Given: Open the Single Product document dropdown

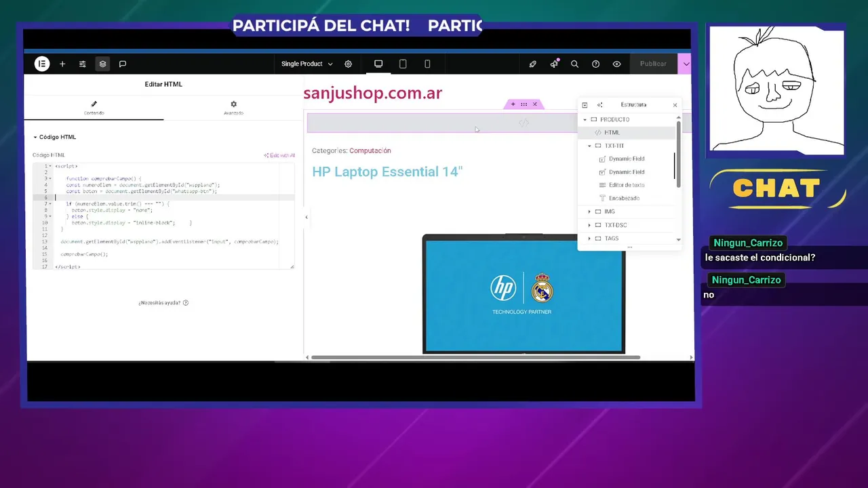Looking at the screenshot, I should click(307, 64).
